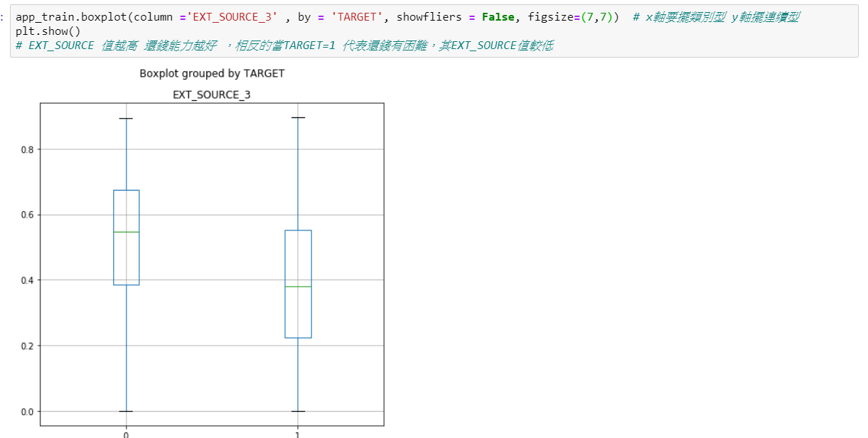Click the 0.0 y-axis tick label
868x438 pixels.
click(27, 412)
